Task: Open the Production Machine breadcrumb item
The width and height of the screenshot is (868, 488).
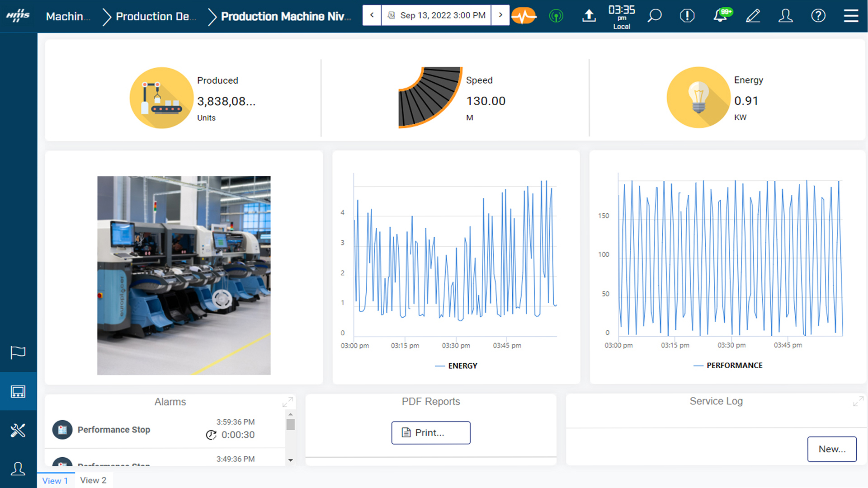Action: [x=285, y=16]
